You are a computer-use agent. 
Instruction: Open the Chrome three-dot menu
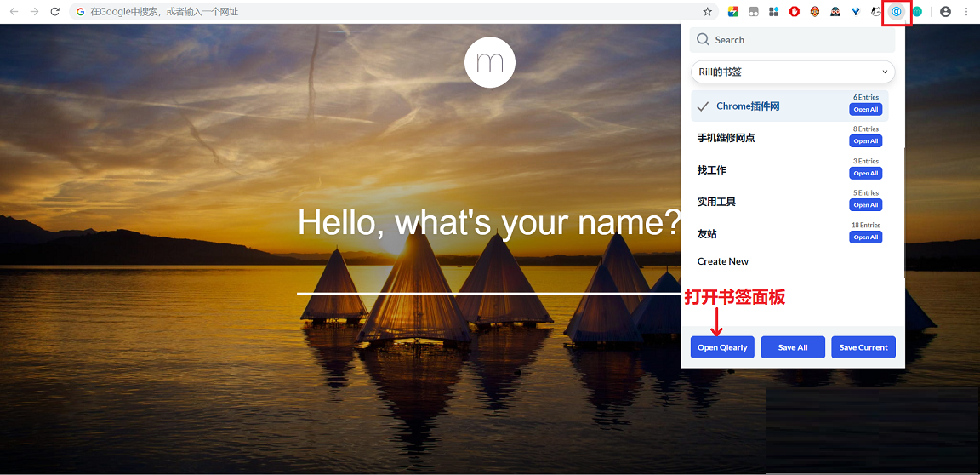point(966,12)
